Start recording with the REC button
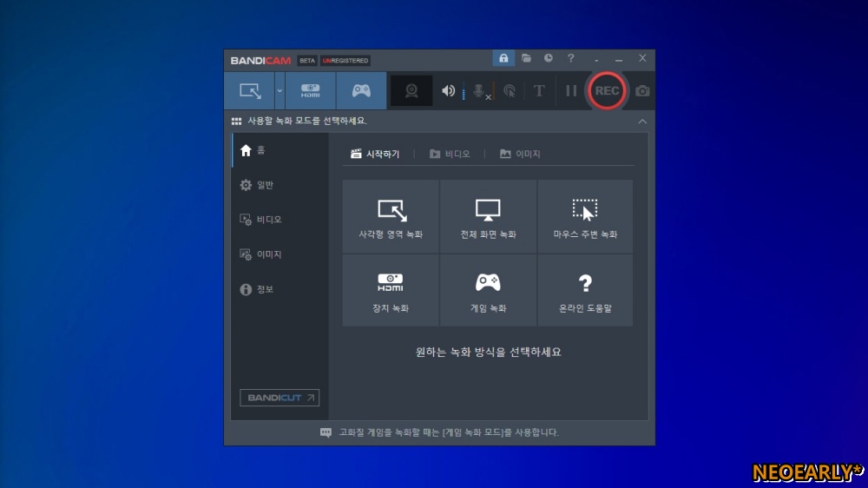Viewport: 868px width, 488px height. (607, 91)
